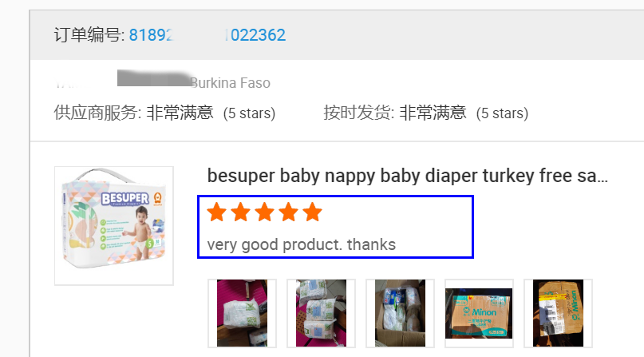
Task: Open fifth review photo of taped carton
Action: coord(558,313)
